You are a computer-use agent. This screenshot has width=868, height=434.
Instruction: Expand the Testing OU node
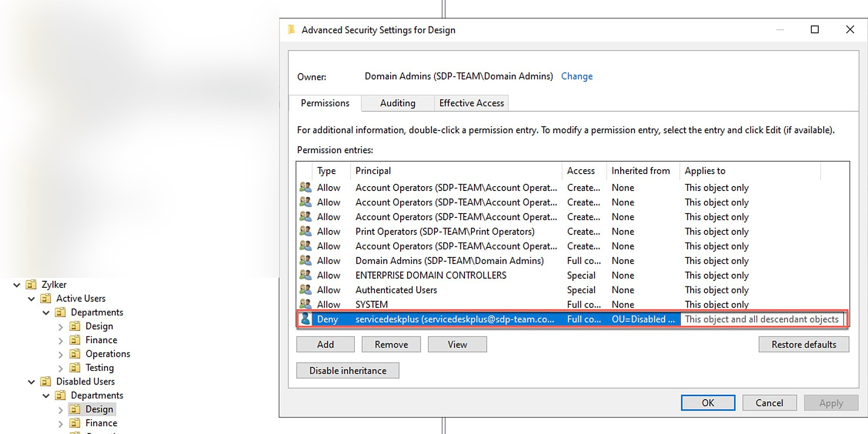(x=61, y=368)
